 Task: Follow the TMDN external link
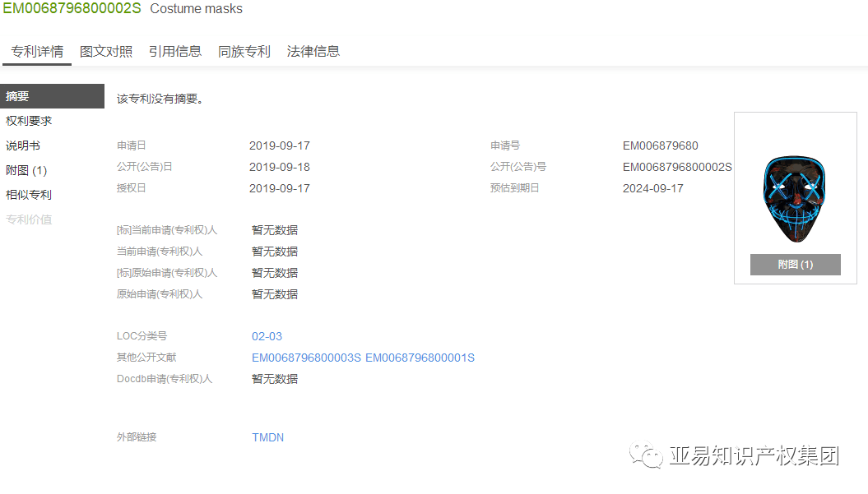pos(267,437)
